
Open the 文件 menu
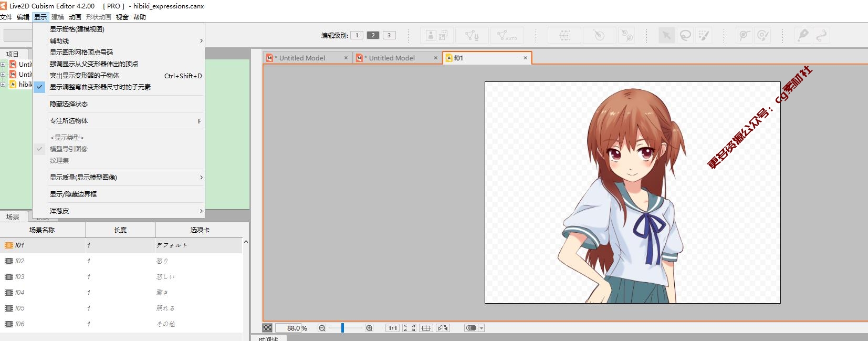pyautogui.click(x=6, y=17)
